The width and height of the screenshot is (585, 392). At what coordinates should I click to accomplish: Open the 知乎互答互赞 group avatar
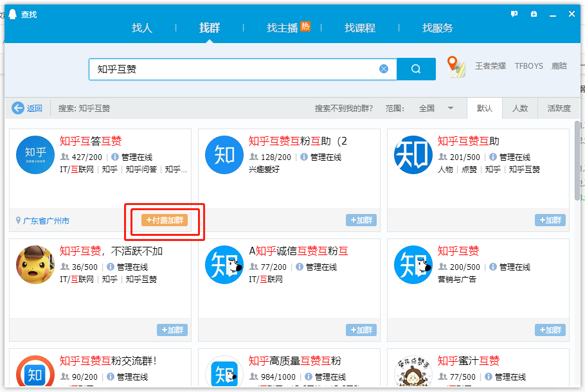click(x=35, y=155)
